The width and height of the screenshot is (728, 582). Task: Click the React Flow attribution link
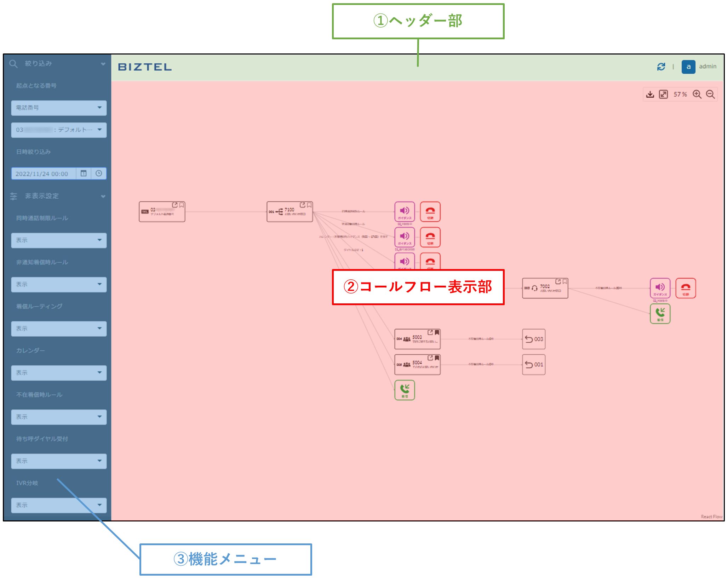pyautogui.click(x=711, y=517)
